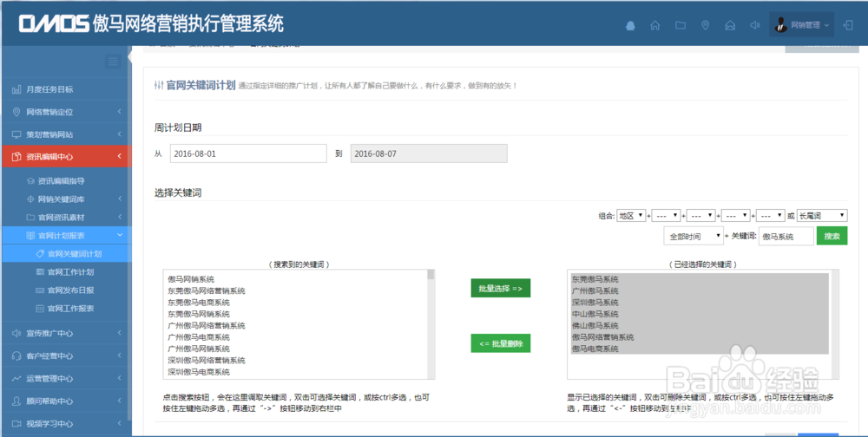Click the end date field 2016-08-07

[x=429, y=153]
